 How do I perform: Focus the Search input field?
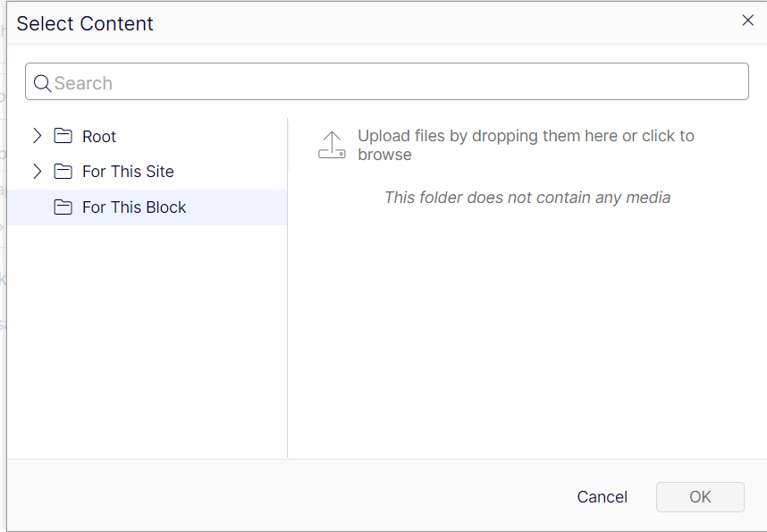click(393, 83)
